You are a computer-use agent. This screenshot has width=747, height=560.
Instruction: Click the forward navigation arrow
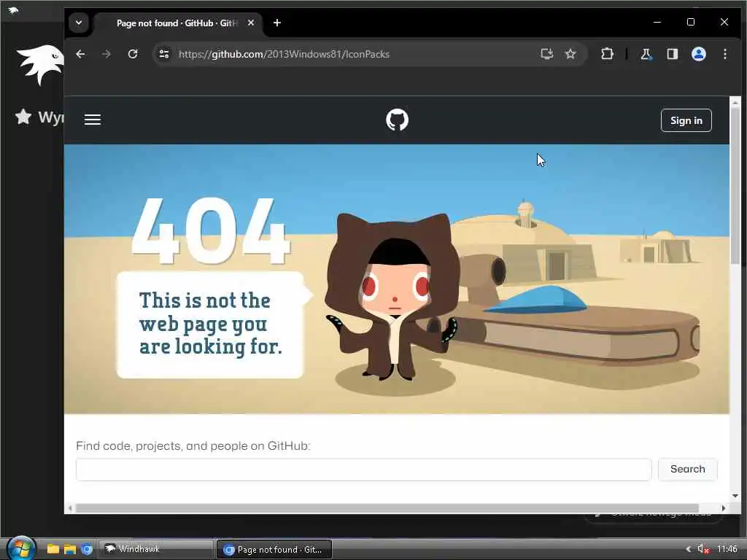pos(107,54)
